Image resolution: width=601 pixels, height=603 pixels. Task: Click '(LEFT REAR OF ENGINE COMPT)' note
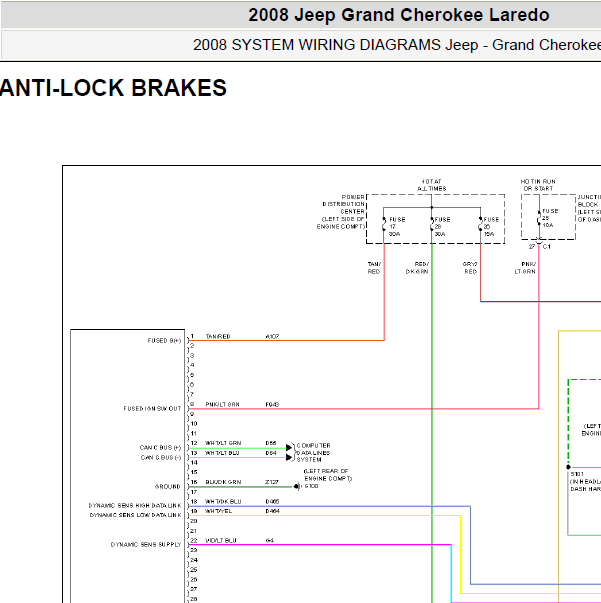click(x=328, y=475)
